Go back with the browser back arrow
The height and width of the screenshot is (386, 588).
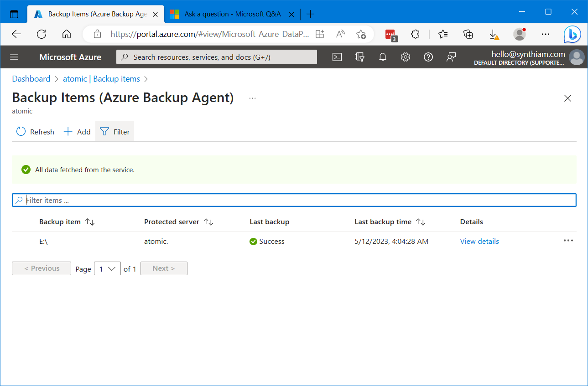tap(16, 34)
